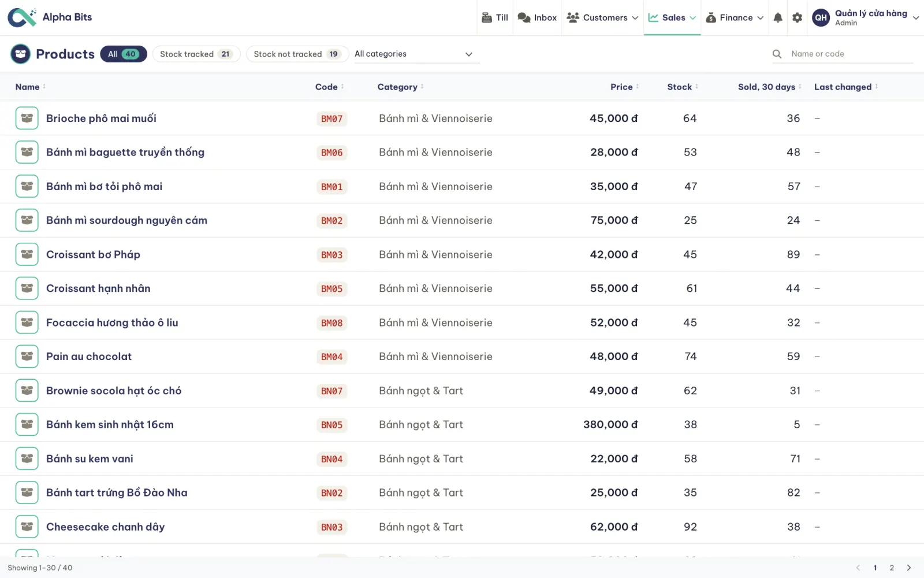Click the previous page arrow
This screenshot has height=578, width=924.
point(858,568)
